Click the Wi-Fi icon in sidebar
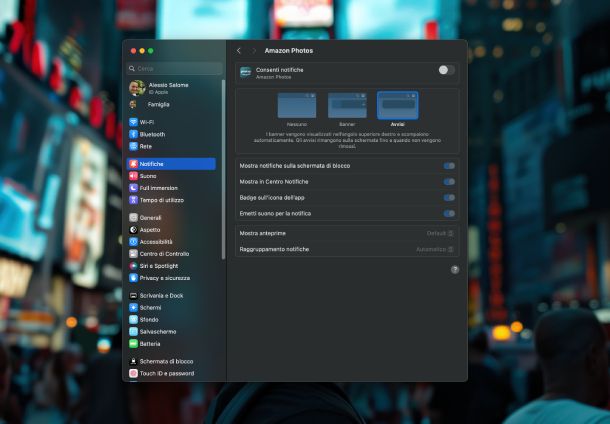Image resolution: width=610 pixels, height=424 pixels. 133,122
